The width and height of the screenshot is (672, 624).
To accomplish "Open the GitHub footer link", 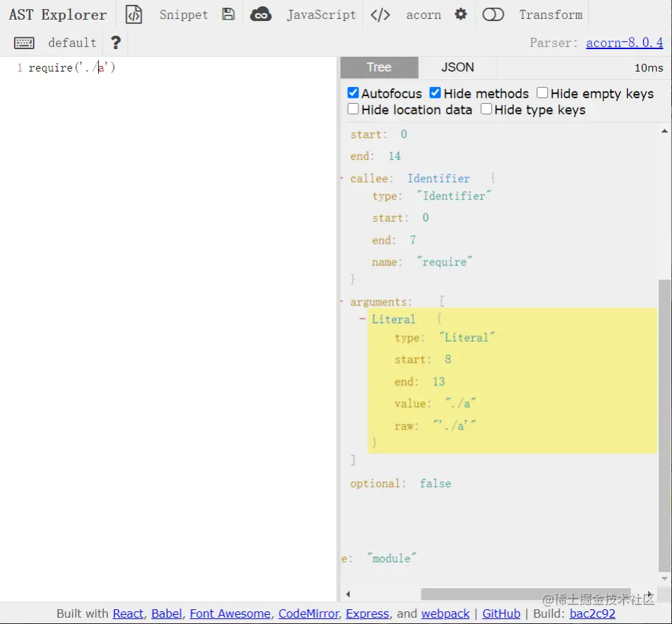I will (x=501, y=613).
